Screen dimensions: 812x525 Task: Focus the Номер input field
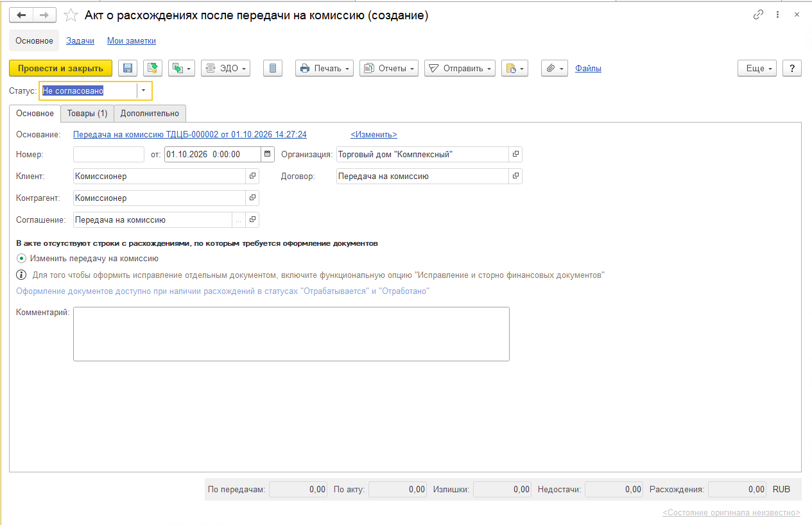[x=109, y=154]
